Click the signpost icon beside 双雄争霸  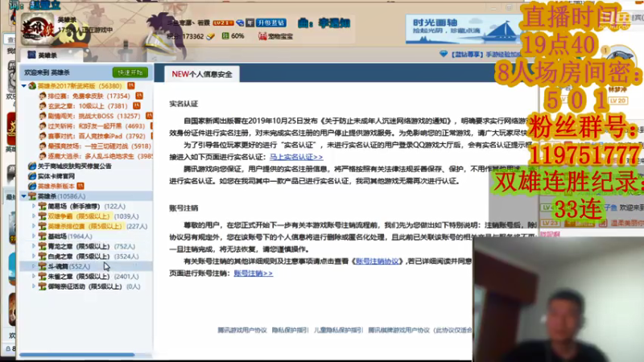pos(43,216)
